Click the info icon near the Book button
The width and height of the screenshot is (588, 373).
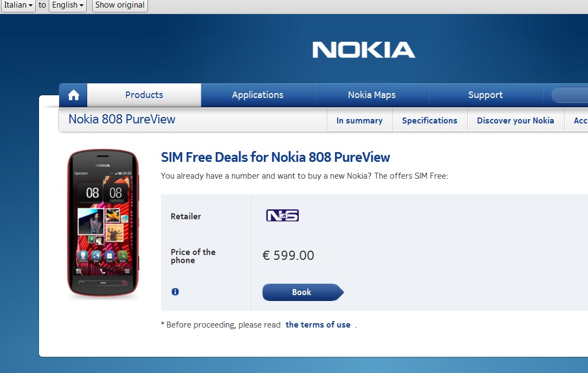175,291
